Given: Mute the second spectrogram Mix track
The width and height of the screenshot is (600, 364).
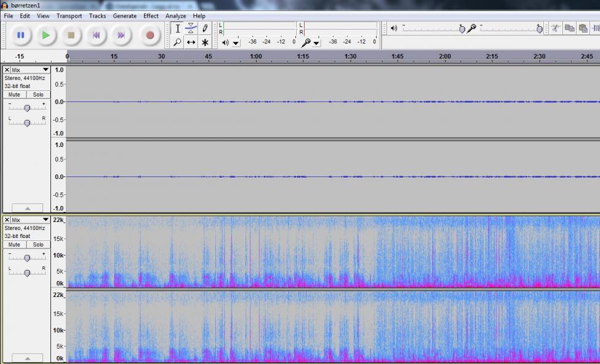Looking at the screenshot, I should 14,245.
